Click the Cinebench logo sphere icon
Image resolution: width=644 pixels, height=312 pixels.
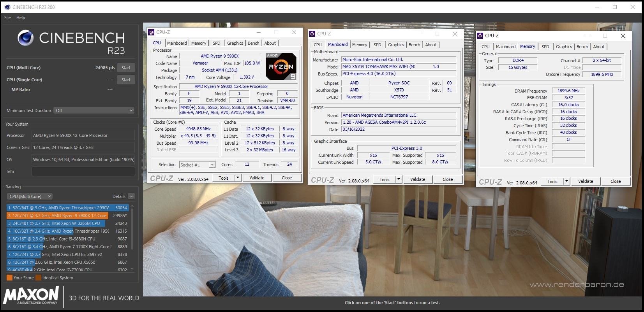[x=25, y=38]
